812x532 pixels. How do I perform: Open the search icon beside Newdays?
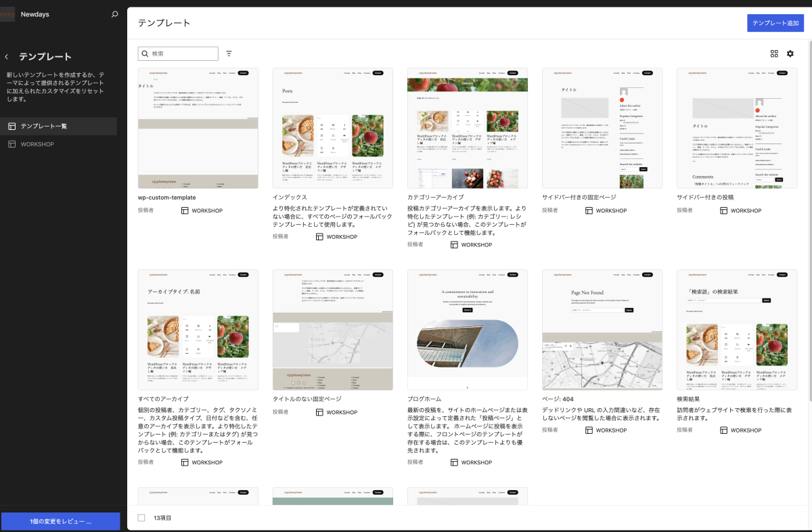[114, 14]
